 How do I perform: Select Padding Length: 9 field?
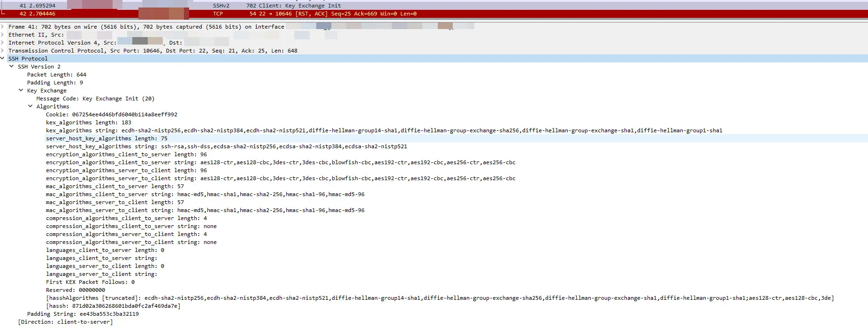pyautogui.click(x=55, y=83)
